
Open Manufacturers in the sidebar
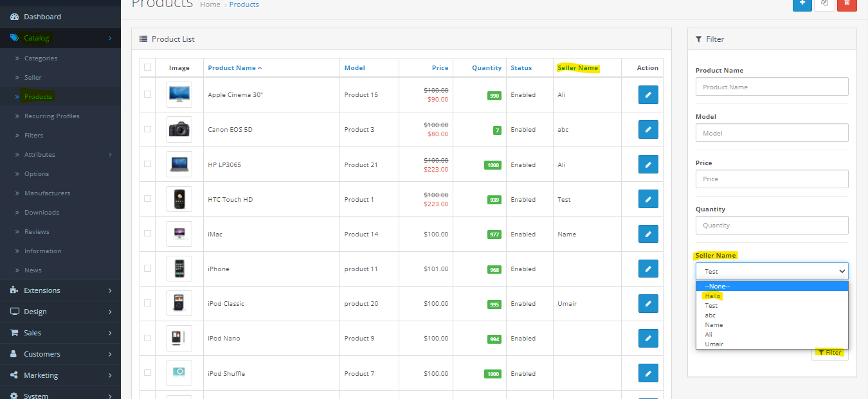coord(60,193)
